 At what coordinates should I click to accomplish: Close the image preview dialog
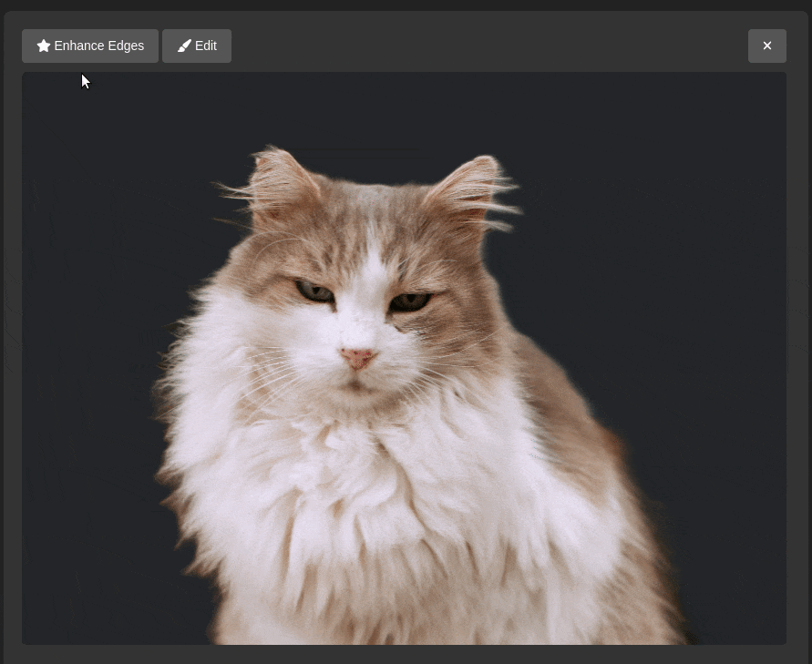point(767,46)
